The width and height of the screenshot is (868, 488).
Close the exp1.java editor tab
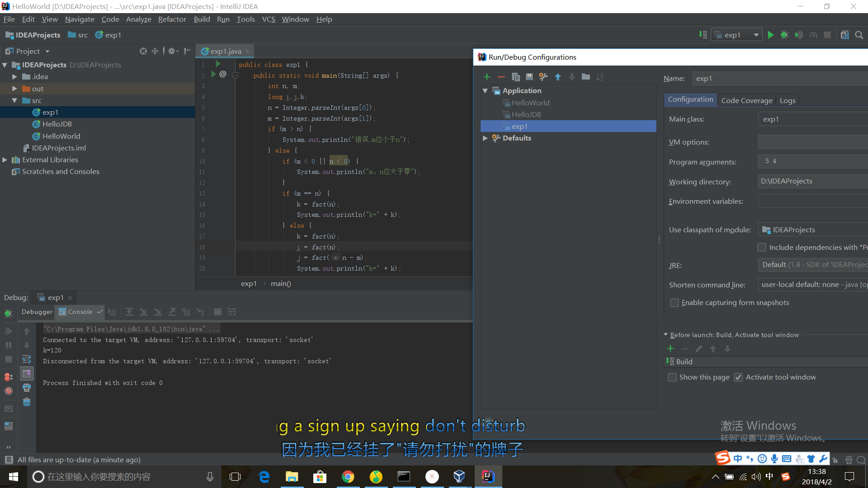tap(248, 51)
